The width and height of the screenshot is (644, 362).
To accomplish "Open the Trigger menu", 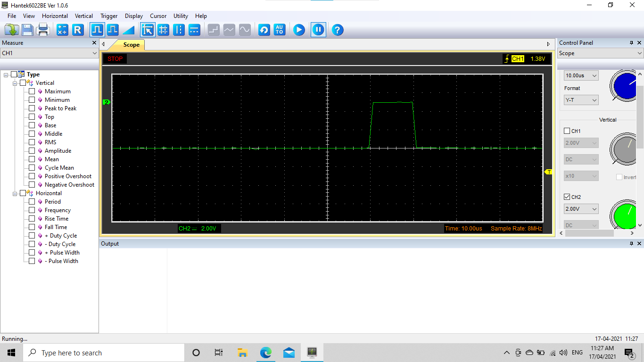I will point(109,16).
